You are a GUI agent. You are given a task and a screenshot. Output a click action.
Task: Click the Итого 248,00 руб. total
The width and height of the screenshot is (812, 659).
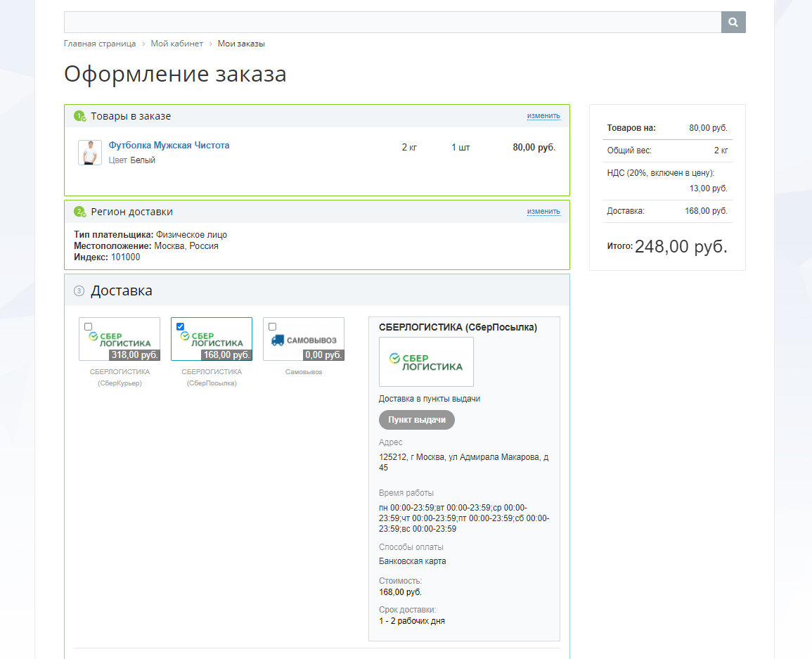pos(667,247)
